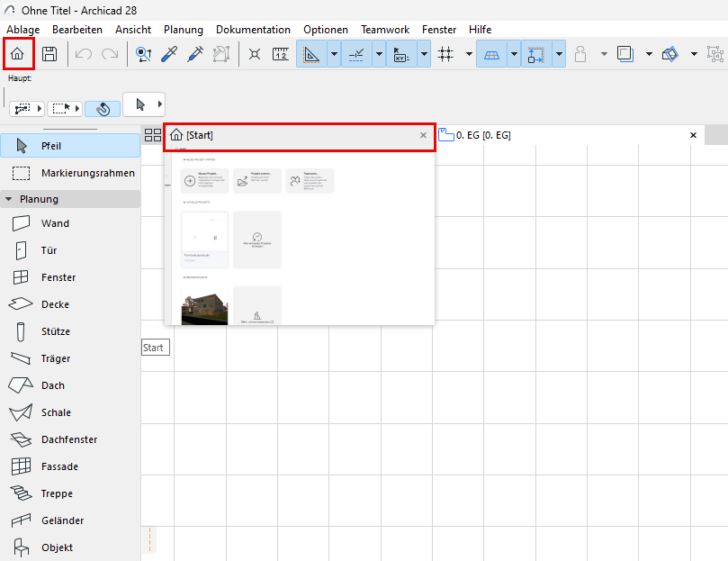This screenshot has width=728, height=561.
Task: Click the building render thumbnail in preview
Action: 205,306
